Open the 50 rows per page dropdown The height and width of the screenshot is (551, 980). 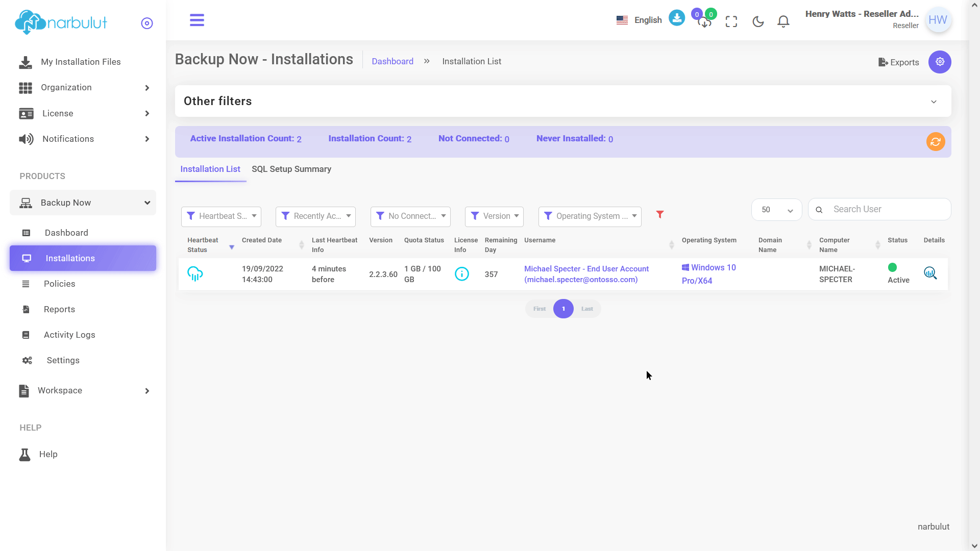[776, 210]
